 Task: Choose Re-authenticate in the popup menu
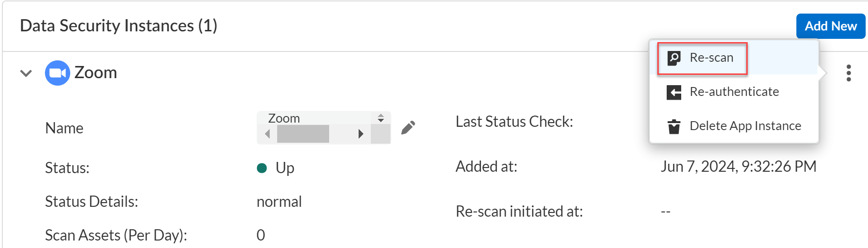point(734,92)
